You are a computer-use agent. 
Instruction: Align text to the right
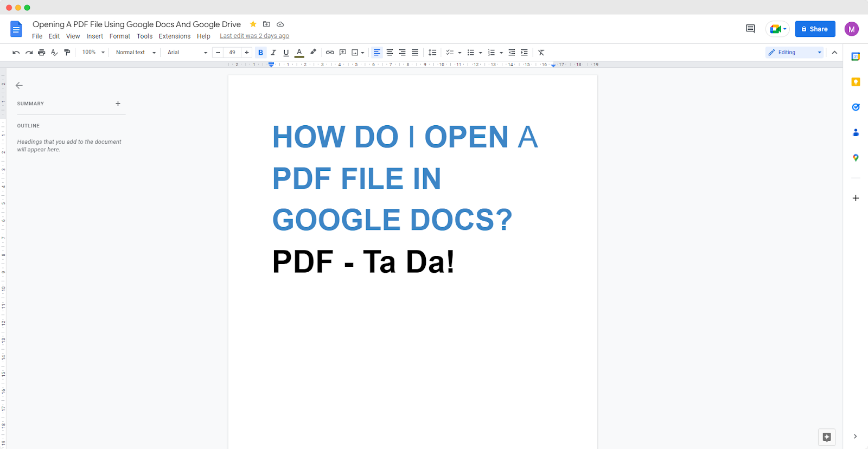pyautogui.click(x=403, y=53)
